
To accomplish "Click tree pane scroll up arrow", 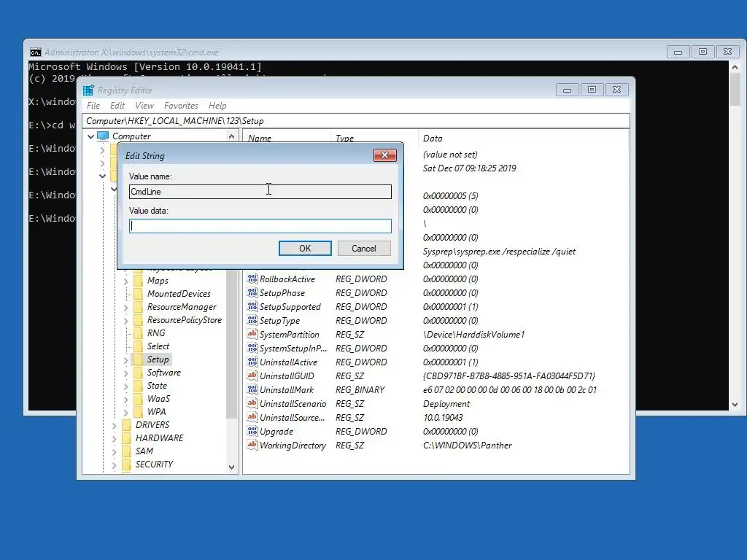I will click(231, 136).
